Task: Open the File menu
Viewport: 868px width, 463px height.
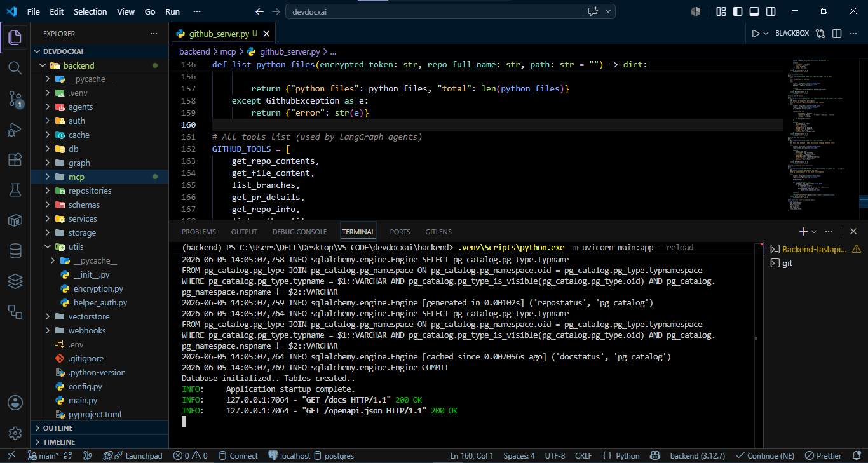Action: pos(34,11)
